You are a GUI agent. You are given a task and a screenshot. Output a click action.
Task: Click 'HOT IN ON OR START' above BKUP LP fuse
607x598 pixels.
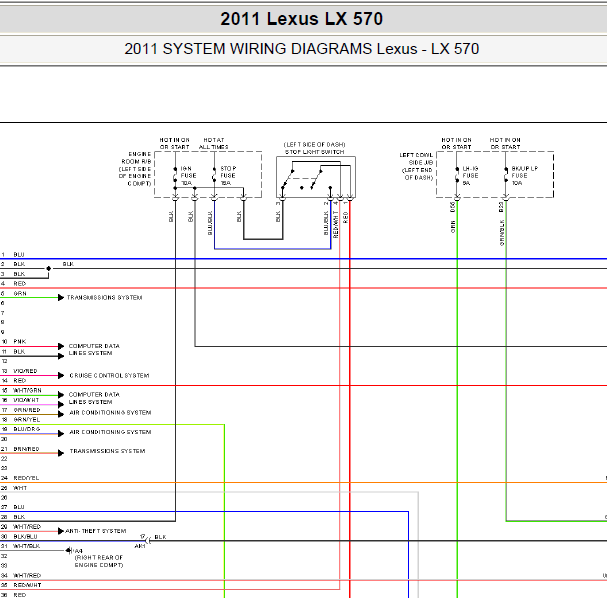505,144
